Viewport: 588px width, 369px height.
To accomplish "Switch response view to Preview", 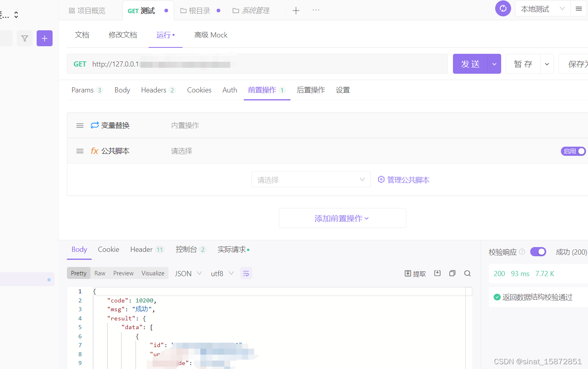I will click(123, 273).
